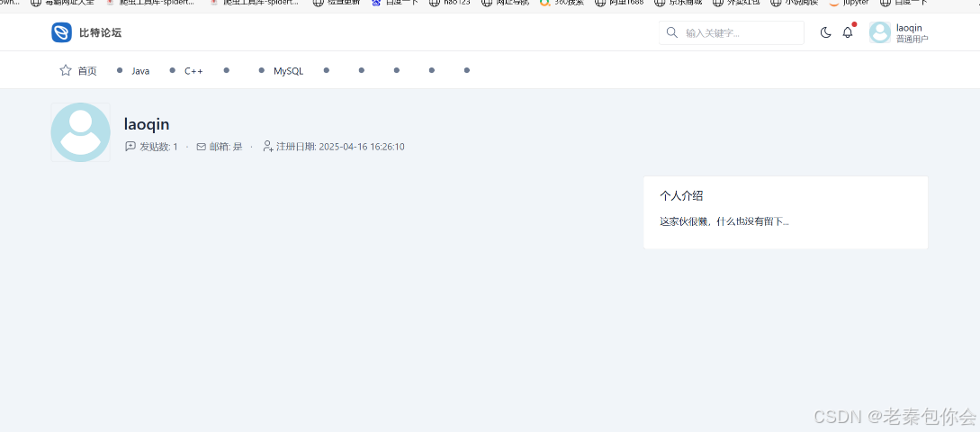Click the 邮箱: 是 text
Viewport: 980px width, 432px height.
point(226,147)
